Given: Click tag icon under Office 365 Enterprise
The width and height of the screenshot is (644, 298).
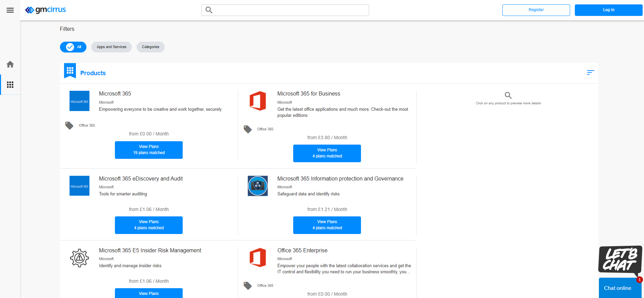Looking at the screenshot, I should click(248, 285).
